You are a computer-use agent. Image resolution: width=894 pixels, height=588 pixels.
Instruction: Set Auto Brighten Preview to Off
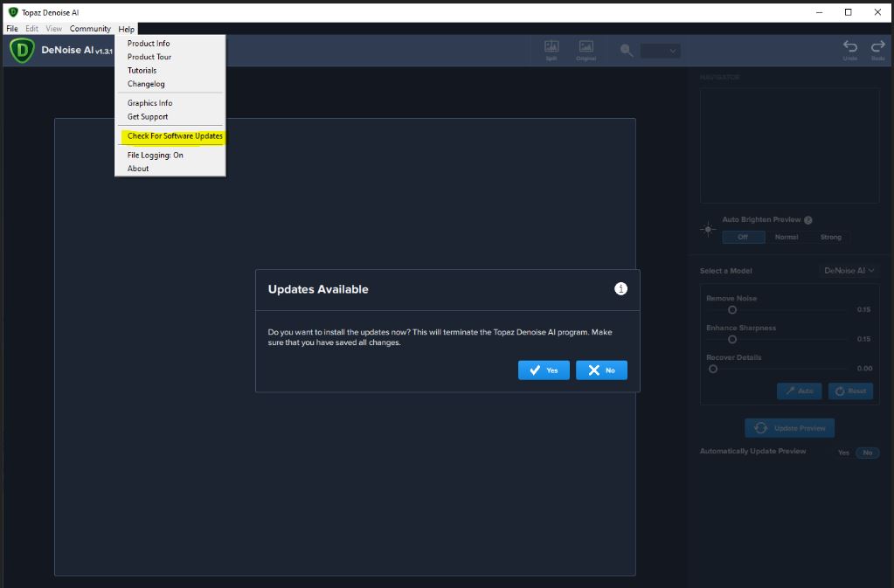743,237
